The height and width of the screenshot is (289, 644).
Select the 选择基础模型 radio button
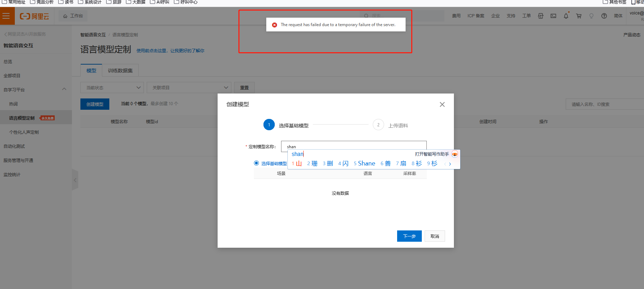point(256,163)
